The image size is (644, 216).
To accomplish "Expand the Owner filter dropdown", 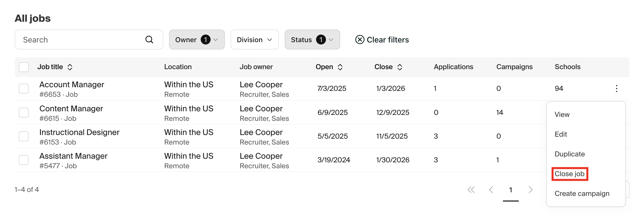I will coord(197,40).
